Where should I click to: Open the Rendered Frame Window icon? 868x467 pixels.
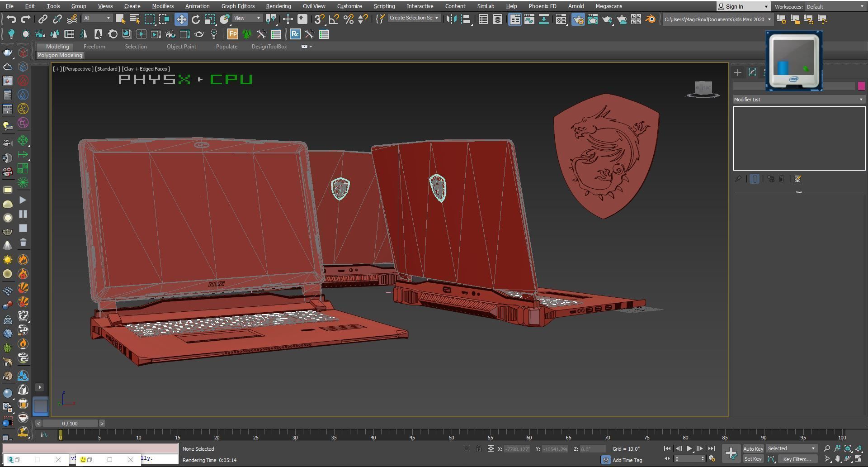pyautogui.click(x=592, y=19)
